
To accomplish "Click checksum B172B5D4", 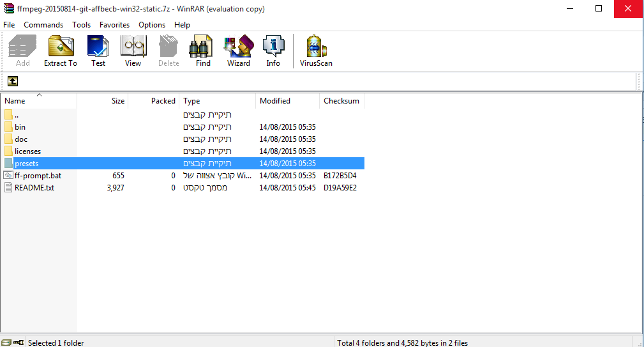I will pos(340,176).
